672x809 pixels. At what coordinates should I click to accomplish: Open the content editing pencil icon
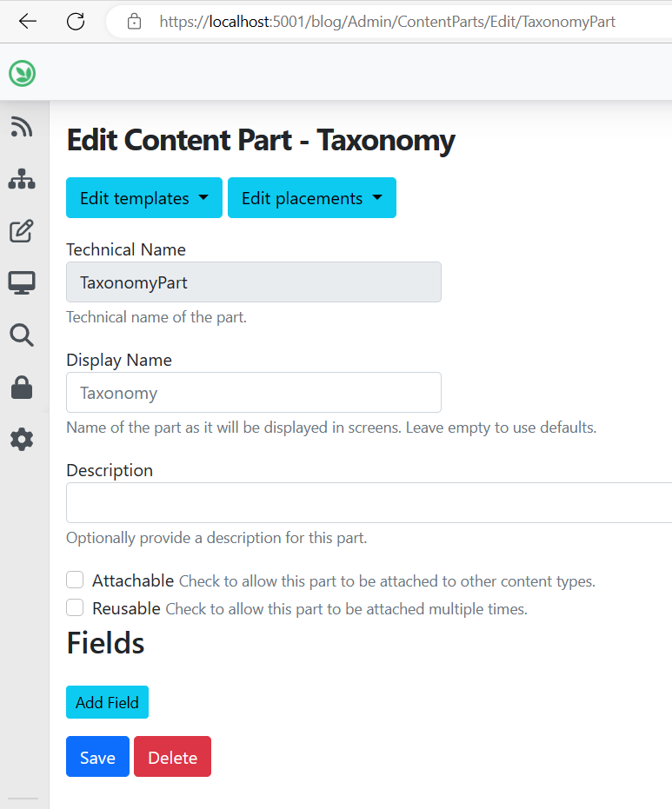pyautogui.click(x=22, y=231)
